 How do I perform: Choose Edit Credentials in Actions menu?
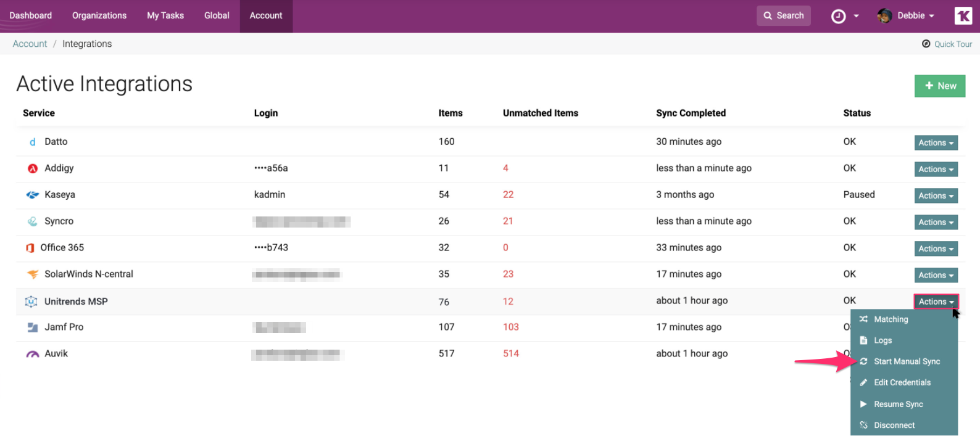point(902,382)
